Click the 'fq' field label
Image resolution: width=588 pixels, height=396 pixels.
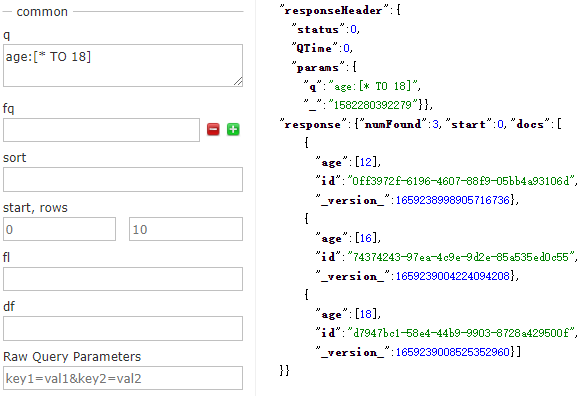[9, 108]
